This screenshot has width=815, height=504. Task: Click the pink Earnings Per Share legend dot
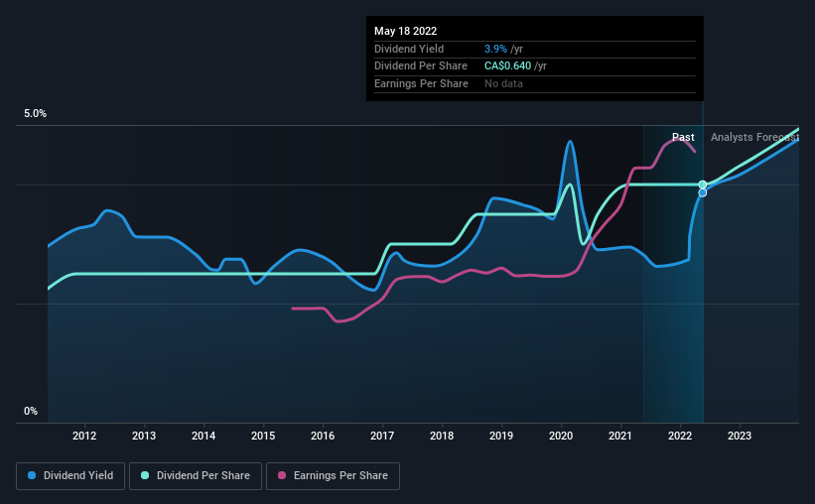click(x=282, y=475)
